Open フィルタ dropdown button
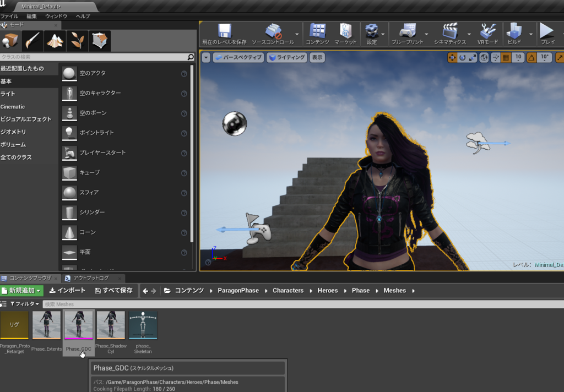This screenshot has width=564, height=392. tap(24, 304)
